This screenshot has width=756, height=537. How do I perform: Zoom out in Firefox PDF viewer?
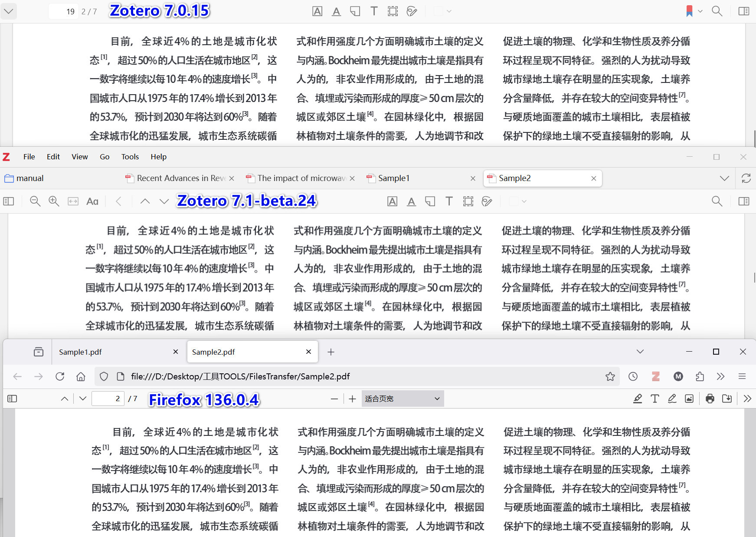pyautogui.click(x=334, y=399)
